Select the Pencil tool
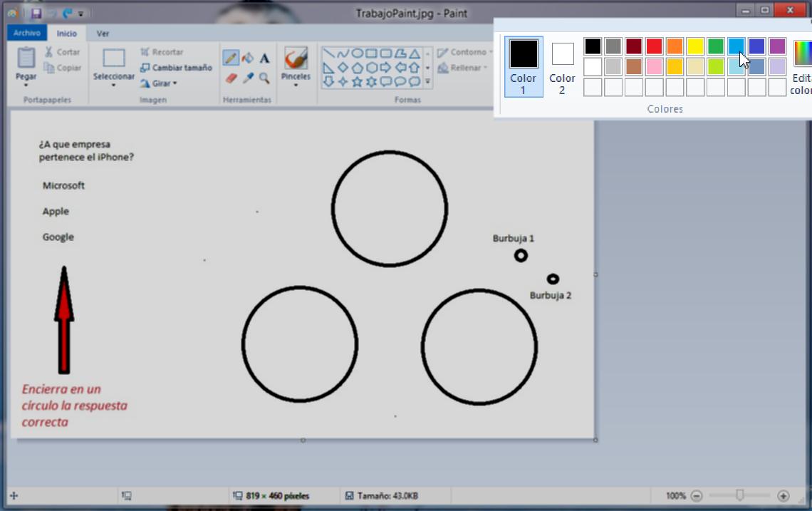 [231, 58]
